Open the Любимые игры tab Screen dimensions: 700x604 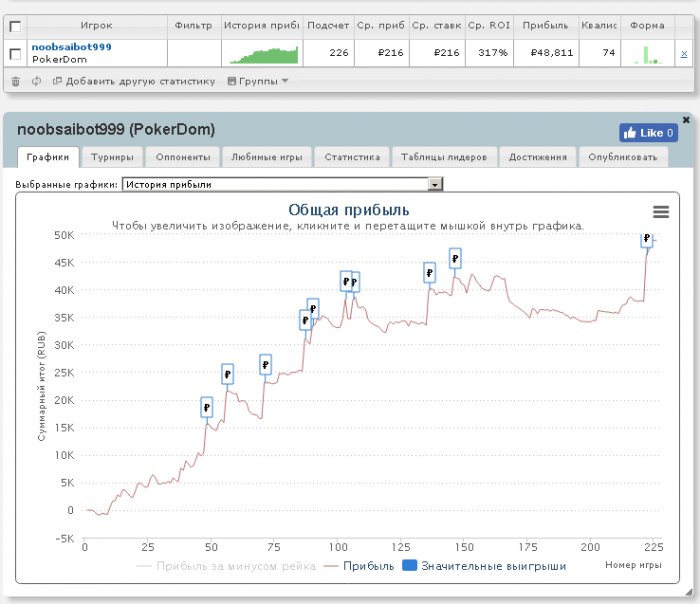coord(267,157)
